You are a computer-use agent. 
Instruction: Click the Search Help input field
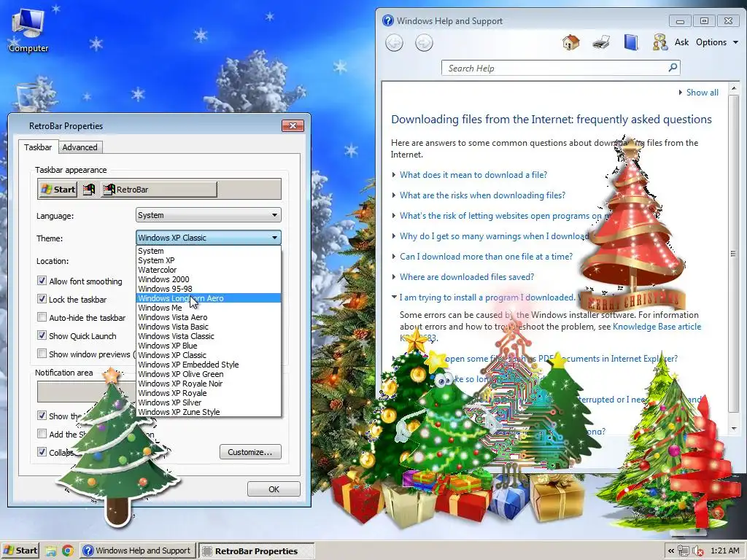pyautogui.click(x=555, y=68)
